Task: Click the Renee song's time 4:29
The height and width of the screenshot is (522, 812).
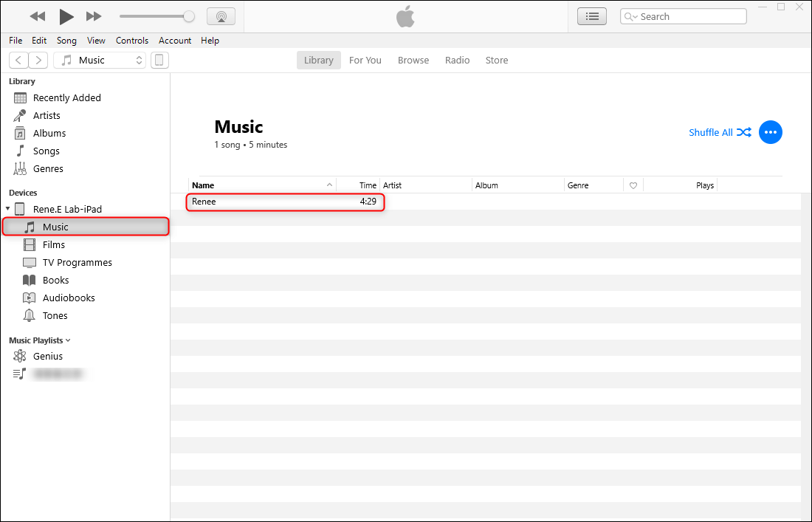Action: point(368,202)
